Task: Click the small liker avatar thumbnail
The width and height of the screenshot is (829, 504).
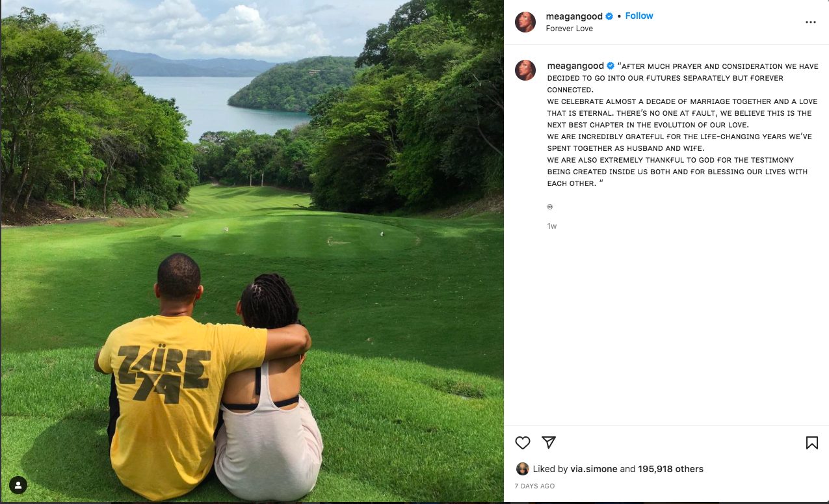Action: 522,469
